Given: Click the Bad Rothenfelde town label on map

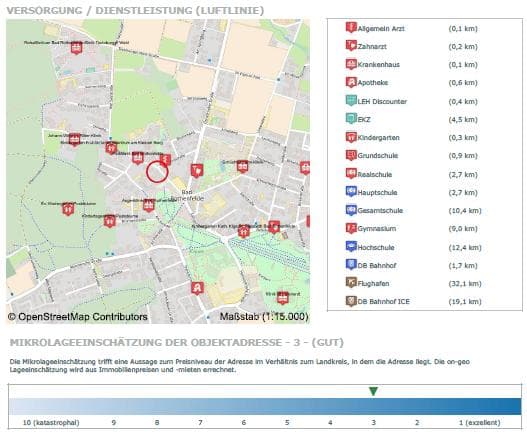Looking at the screenshot, I should tap(187, 195).
